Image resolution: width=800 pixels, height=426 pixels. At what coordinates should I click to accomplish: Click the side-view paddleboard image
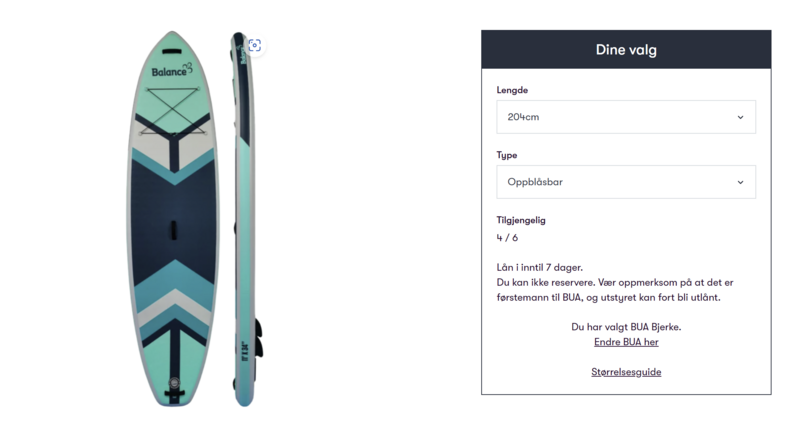(247, 218)
